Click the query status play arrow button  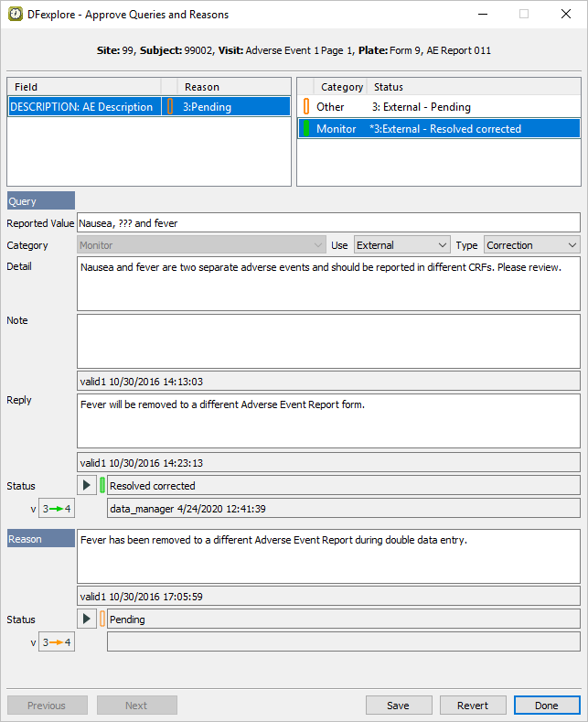[88, 485]
